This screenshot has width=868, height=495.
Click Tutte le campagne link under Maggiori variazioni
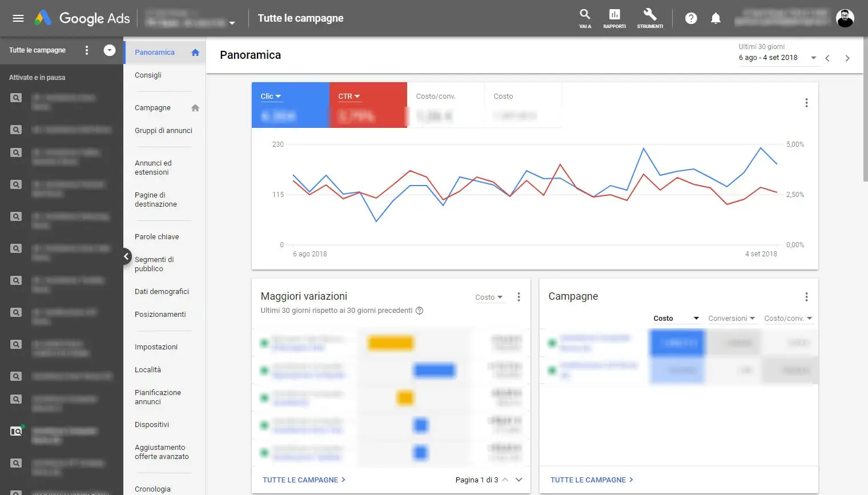[x=304, y=480]
